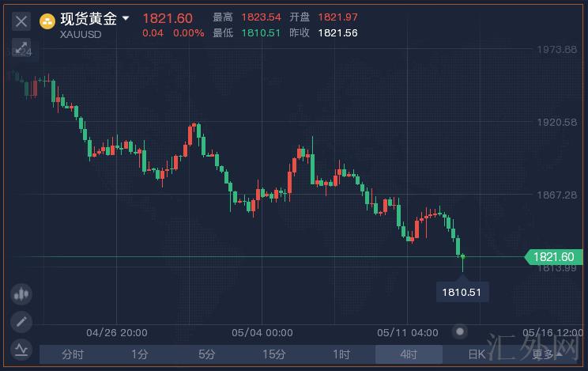Click the gold XAUUSD symbol icon
The image size is (588, 371).
[x=47, y=19]
